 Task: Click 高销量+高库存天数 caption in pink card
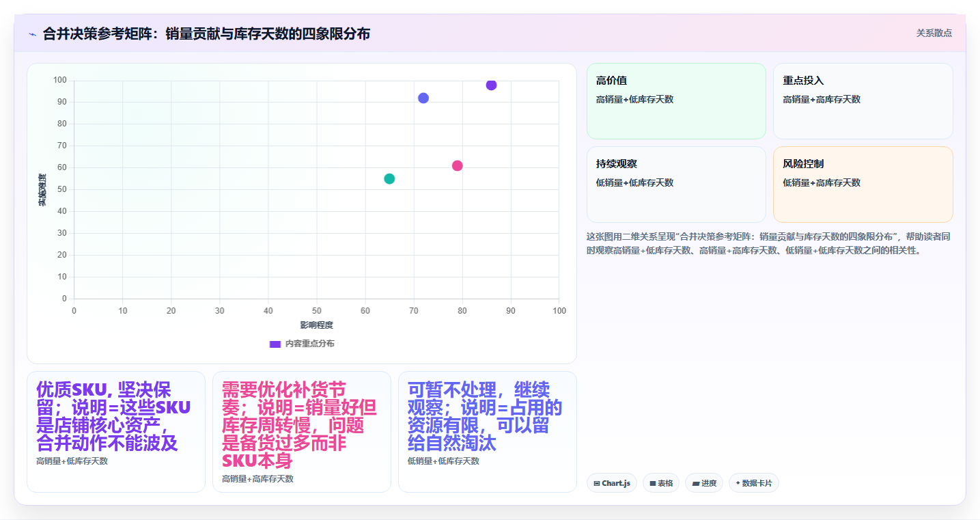tap(257, 479)
